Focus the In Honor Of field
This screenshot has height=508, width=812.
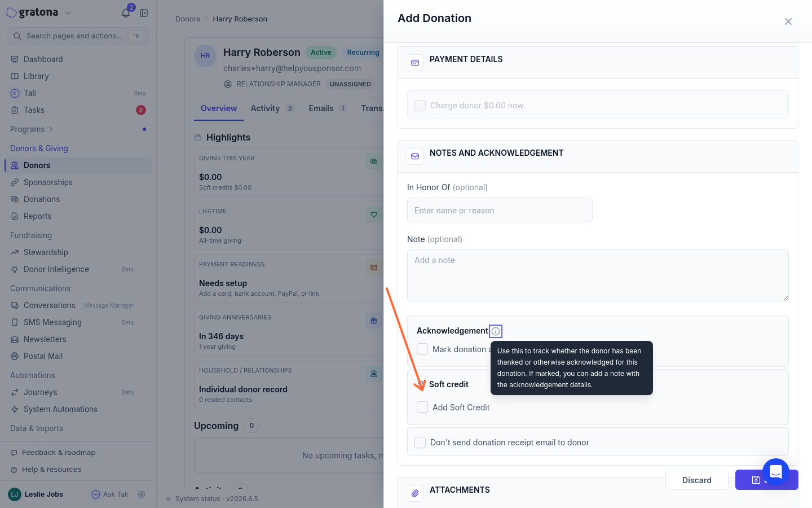[x=500, y=210]
